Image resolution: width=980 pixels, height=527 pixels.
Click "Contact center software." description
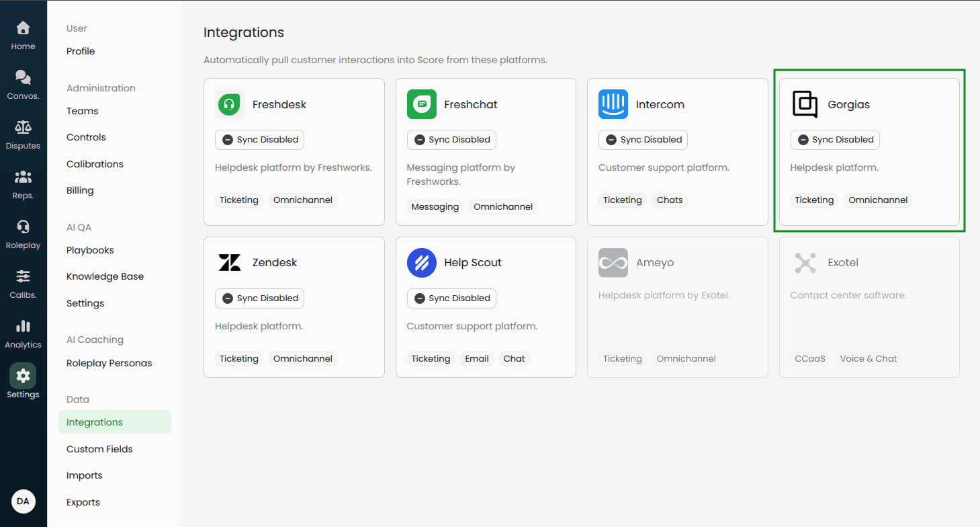[x=848, y=295]
